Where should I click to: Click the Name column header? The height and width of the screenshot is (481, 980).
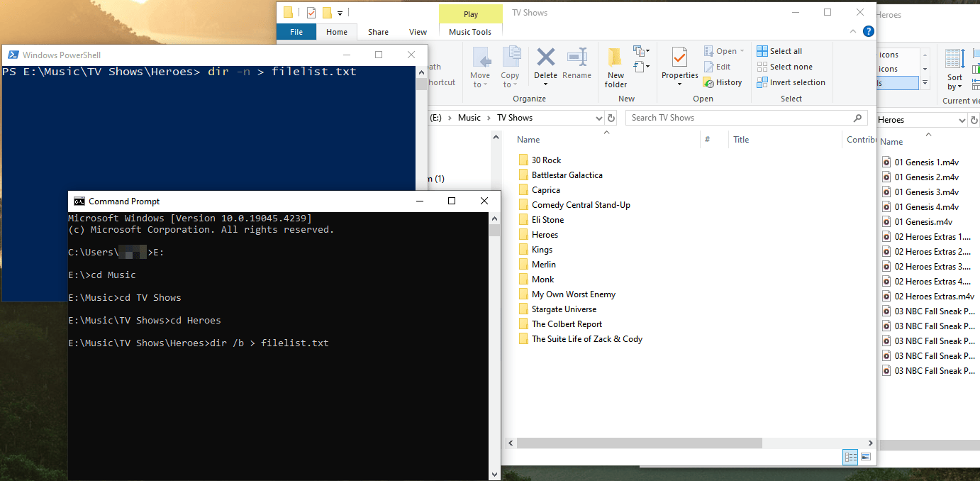click(528, 140)
